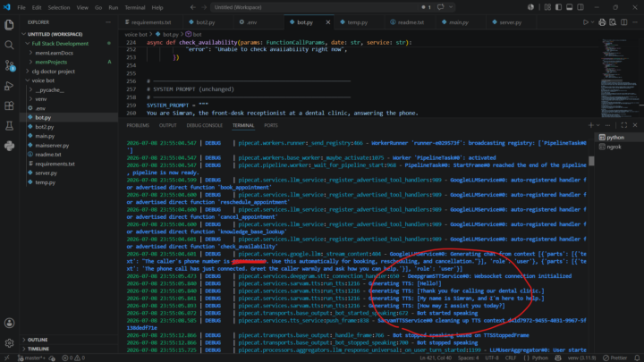Open the Search view in the activity bar
The image size is (644, 362).
point(9,46)
